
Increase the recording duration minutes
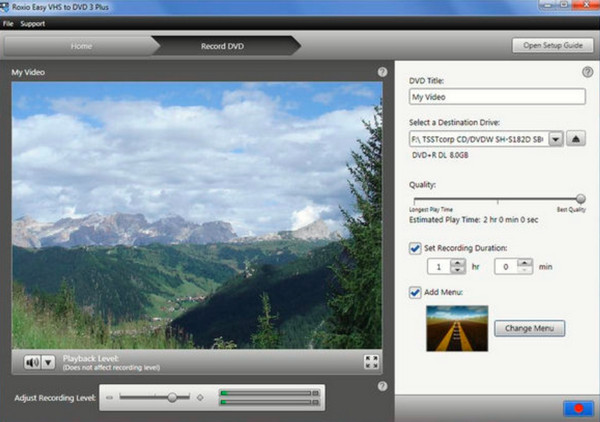click(x=525, y=263)
